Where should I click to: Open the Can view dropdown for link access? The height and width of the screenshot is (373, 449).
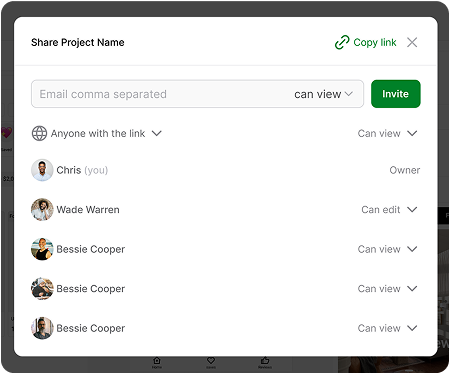click(387, 133)
